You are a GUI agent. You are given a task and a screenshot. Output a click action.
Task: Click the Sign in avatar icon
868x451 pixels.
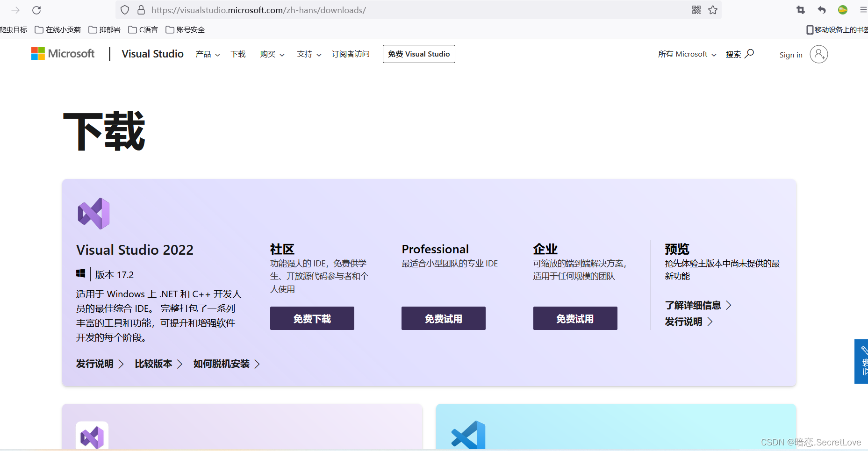point(819,54)
